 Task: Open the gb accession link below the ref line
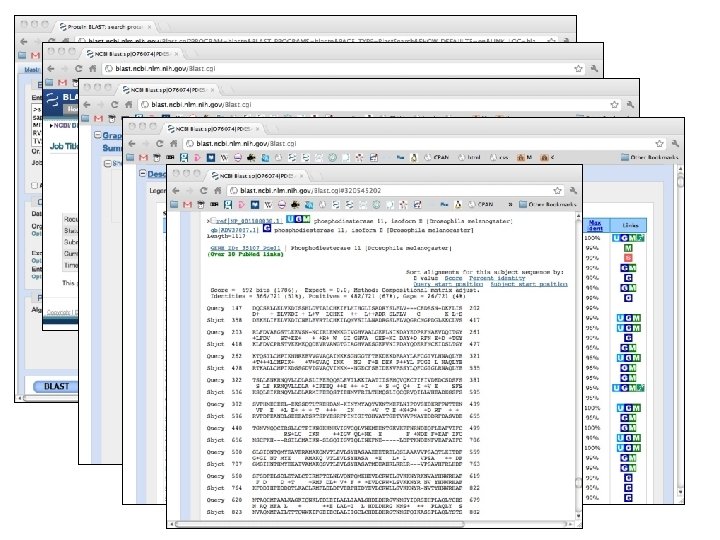click(x=234, y=230)
